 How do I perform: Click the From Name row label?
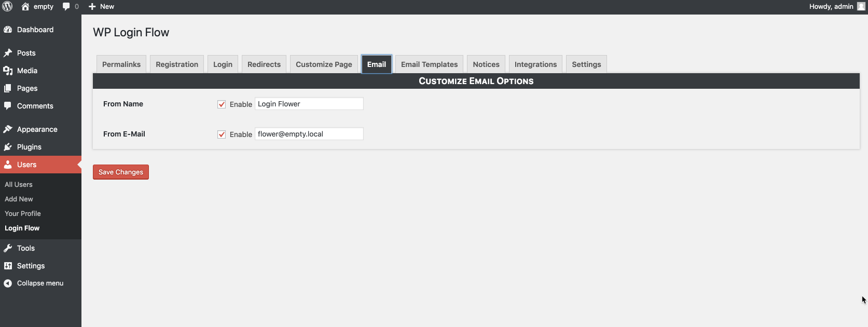point(123,104)
